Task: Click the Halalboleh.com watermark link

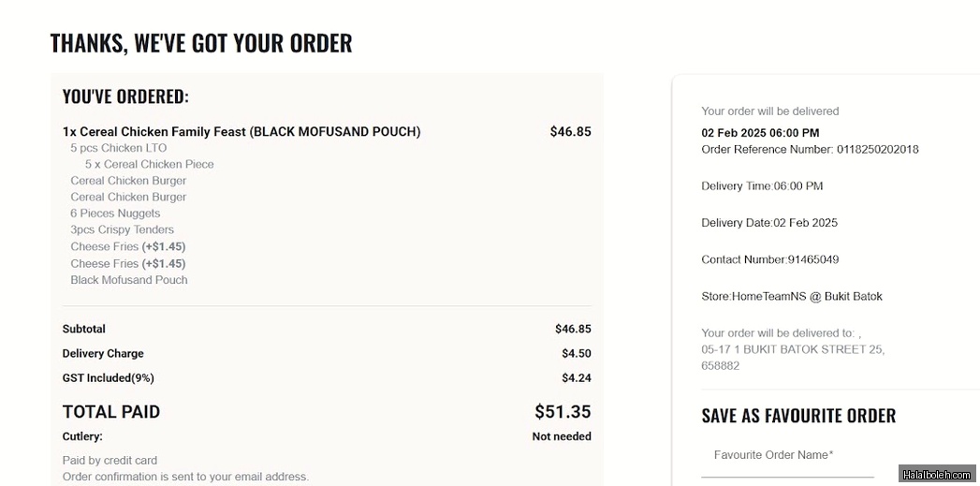Action: click(938, 475)
